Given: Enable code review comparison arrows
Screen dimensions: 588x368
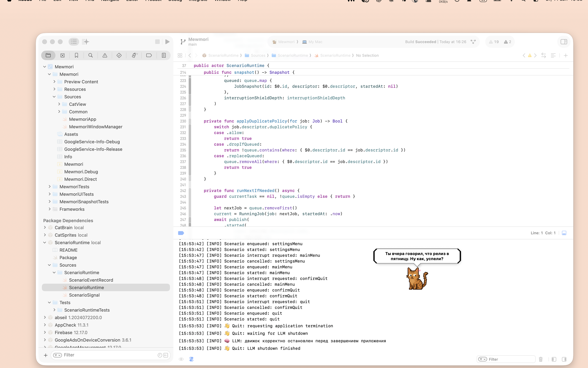Looking at the screenshot, I should coord(543,55).
